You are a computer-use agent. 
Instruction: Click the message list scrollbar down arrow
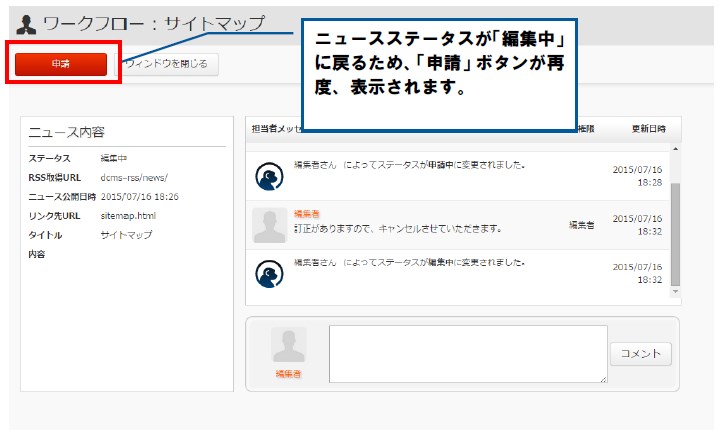point(675,292)
